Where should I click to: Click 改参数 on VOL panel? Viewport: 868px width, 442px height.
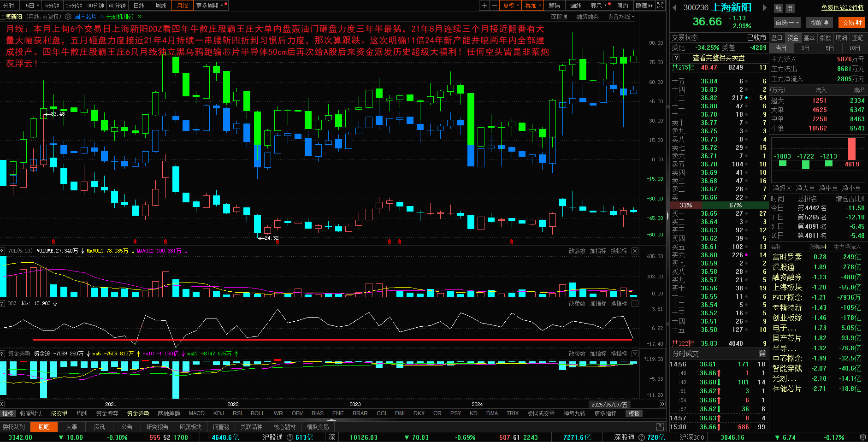(x=577, y=251)
